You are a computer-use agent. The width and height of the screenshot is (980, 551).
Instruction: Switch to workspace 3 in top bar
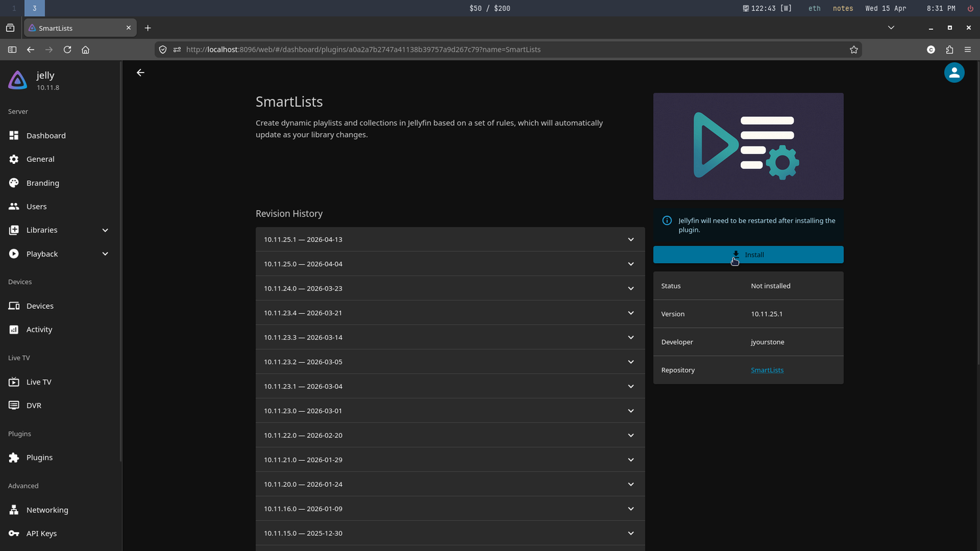click(35, 8)
